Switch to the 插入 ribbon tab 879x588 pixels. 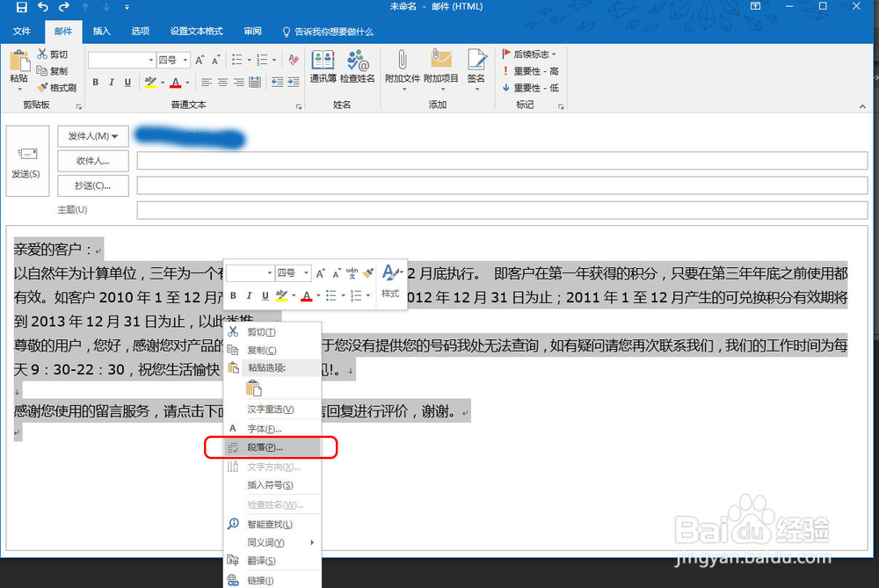[x=99, y=31]
